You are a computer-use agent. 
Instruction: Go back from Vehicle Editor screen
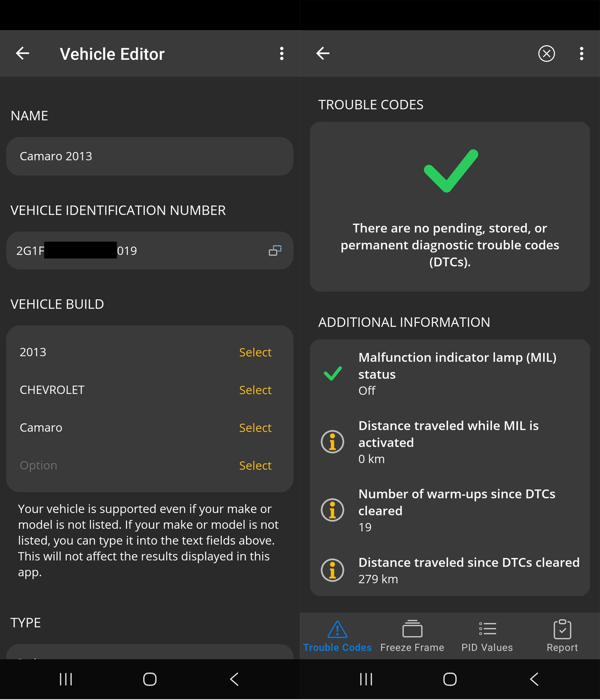point(22,53)
